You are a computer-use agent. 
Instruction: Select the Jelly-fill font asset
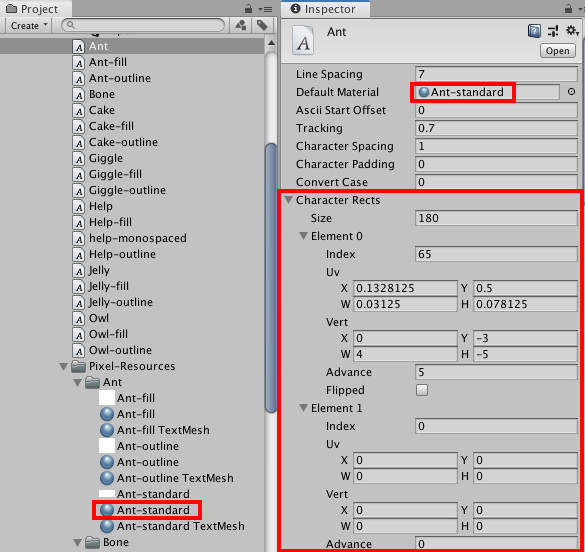tap(109, 286)
